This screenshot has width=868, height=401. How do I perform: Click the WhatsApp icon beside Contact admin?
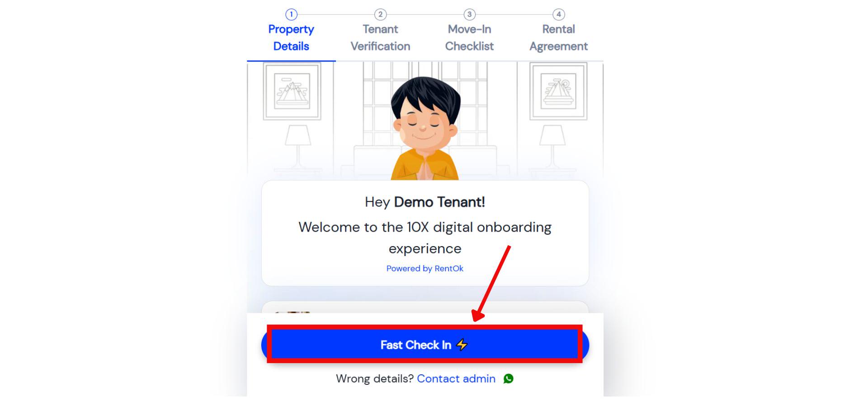pos(509,378)
